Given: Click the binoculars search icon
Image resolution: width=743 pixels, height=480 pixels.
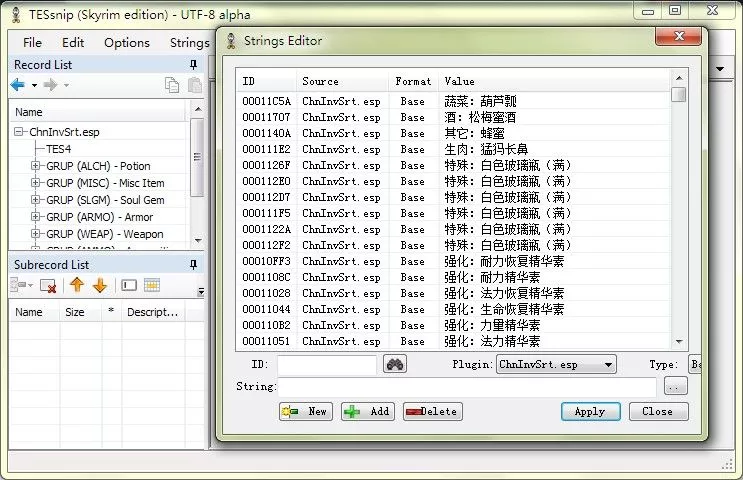Looking at the screenshot, I should click(395, 364).
